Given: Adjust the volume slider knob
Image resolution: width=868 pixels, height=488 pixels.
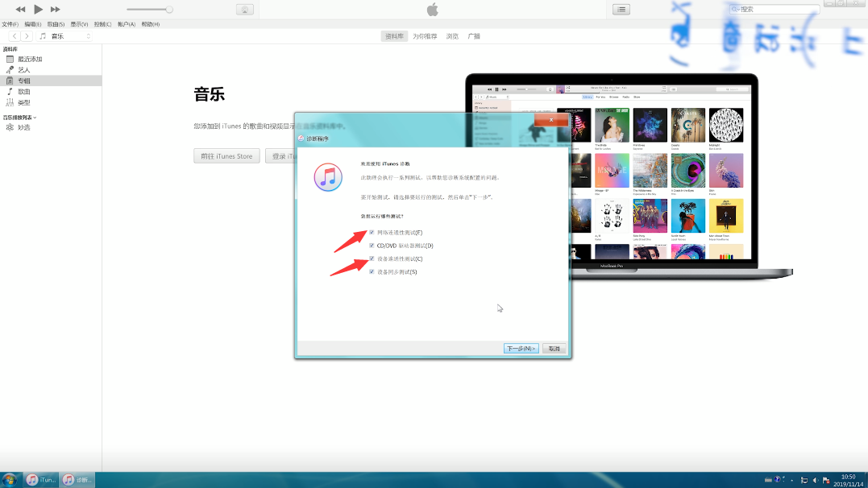Looking at the screenshot, I should 168,10.
